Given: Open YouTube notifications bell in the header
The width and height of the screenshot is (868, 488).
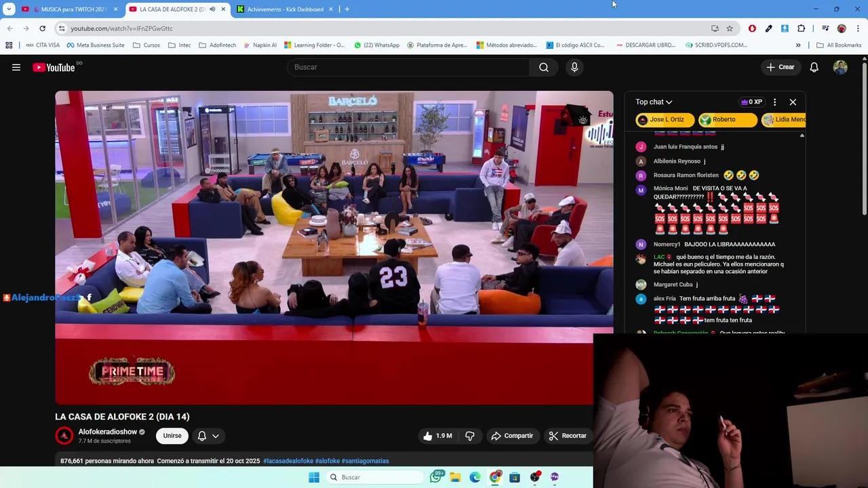Looking at the screenshot, I should pyautogui.click(x=814, y=67).
